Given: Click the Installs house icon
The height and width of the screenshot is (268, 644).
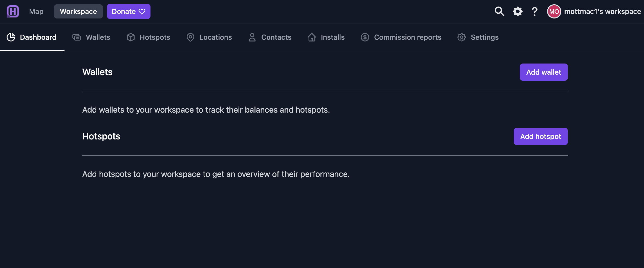Looking at the screenshot, I should coord(312,37).
